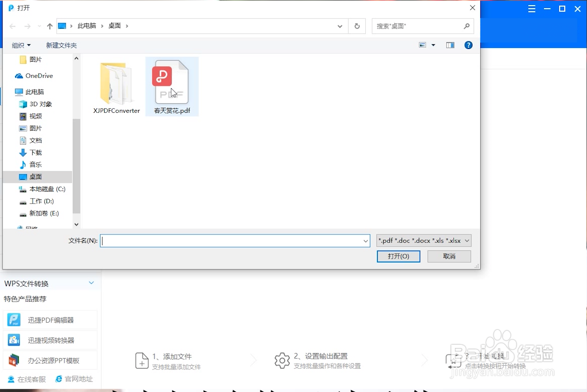587x392 pixels.
Task: Click the dialog help question mark
Action: click(x=468, y=45)
